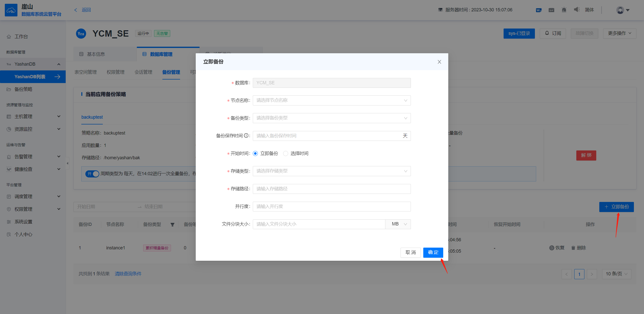Open the 节点名称 dropdown
644x314 pixels.
[331, 100]
